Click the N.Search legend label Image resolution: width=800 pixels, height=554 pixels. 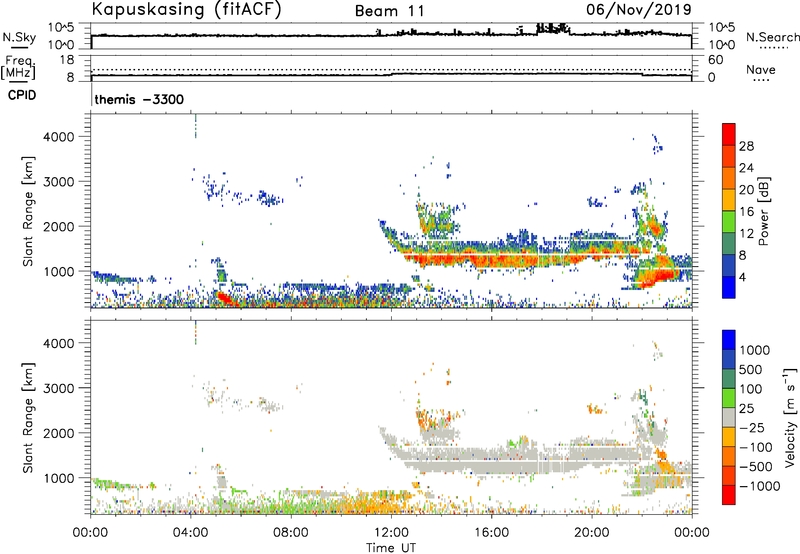pos(773,37)
